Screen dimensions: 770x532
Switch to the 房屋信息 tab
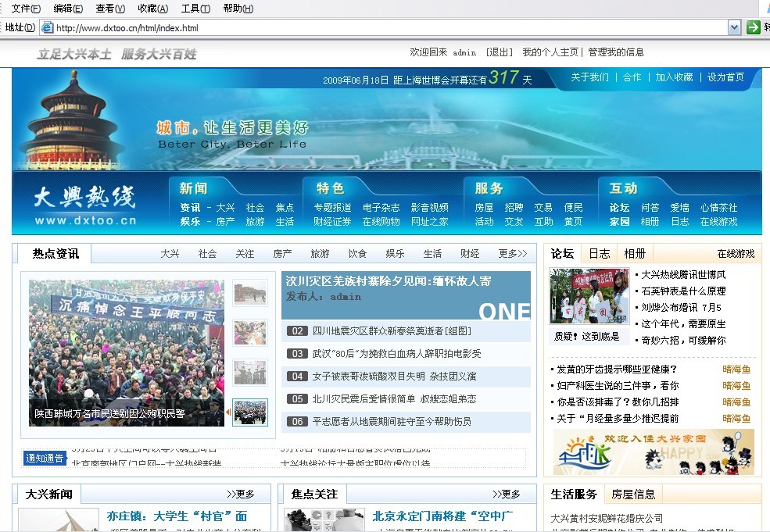[633, 495]
